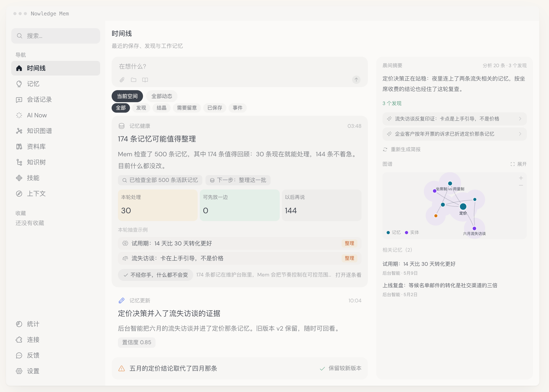Click the 六月流失访谈 graph node
549x392 pixels.
[x=474, y=228]
